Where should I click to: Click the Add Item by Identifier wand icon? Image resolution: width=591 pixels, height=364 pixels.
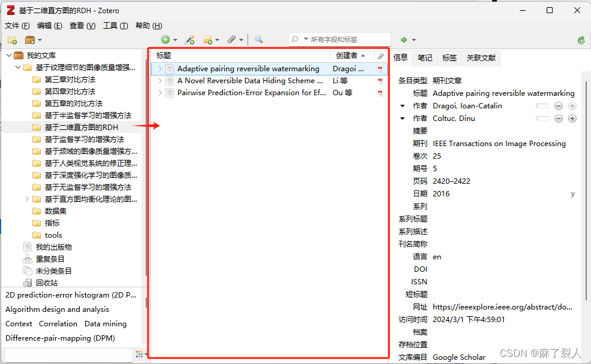click(189, 40)
